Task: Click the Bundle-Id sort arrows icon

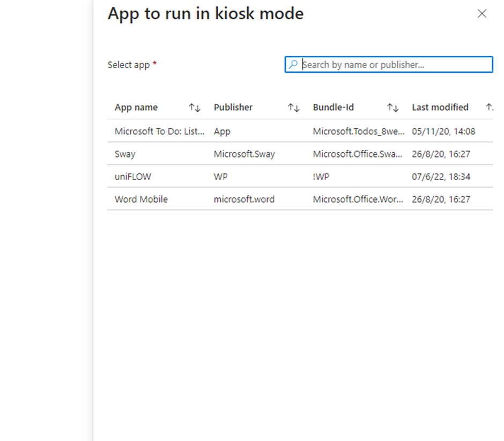Action: 394,107
